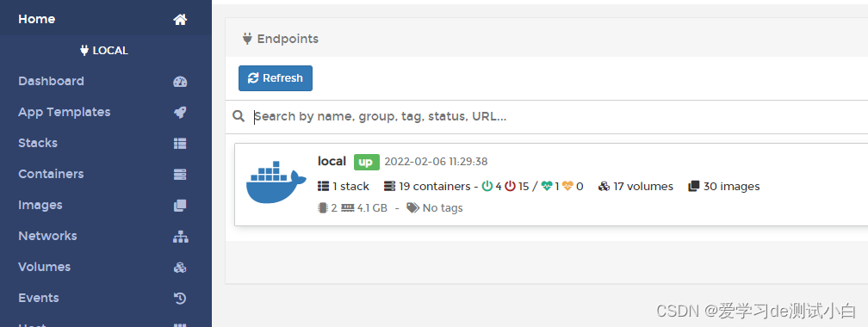Image resolution: width=868 pixels, height=327 pixels.
Task: Open the Networks section
Action: pyautogui.click(x=106, y=237)
